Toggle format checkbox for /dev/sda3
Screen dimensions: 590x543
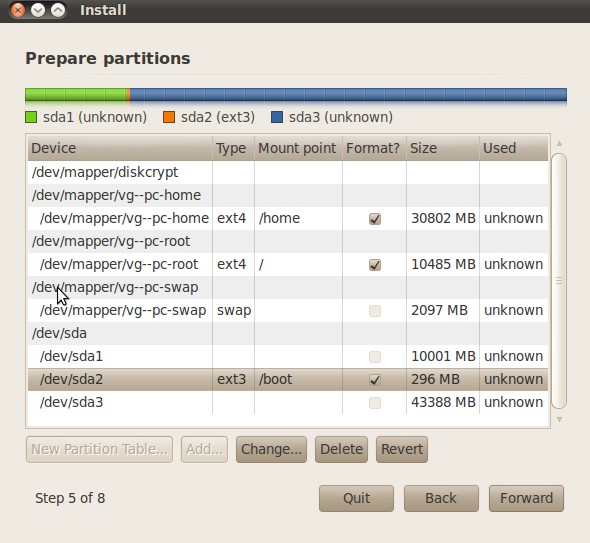(374, 403)
